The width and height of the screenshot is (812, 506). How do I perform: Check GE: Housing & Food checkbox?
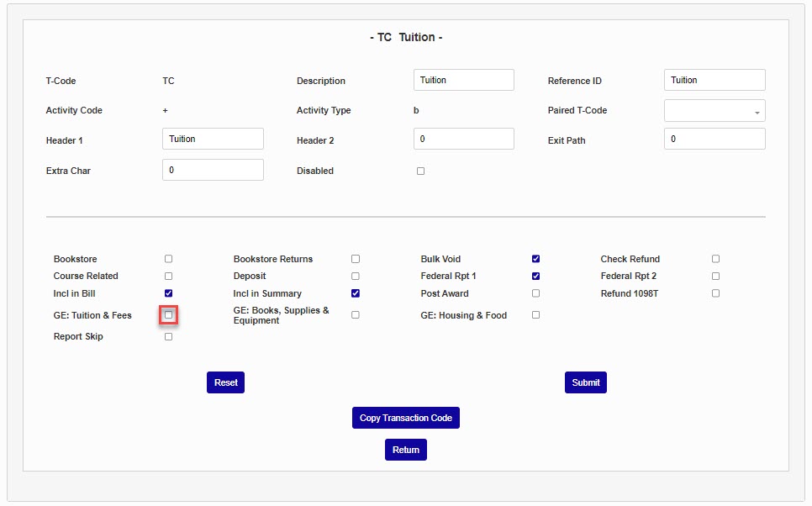pyautogui.click(x=535, y=315)
